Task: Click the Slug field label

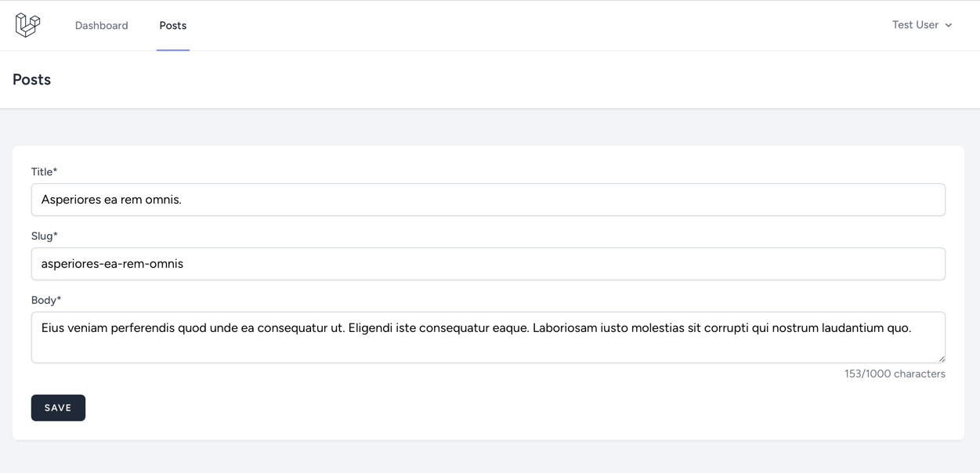Action: point(45,236)
